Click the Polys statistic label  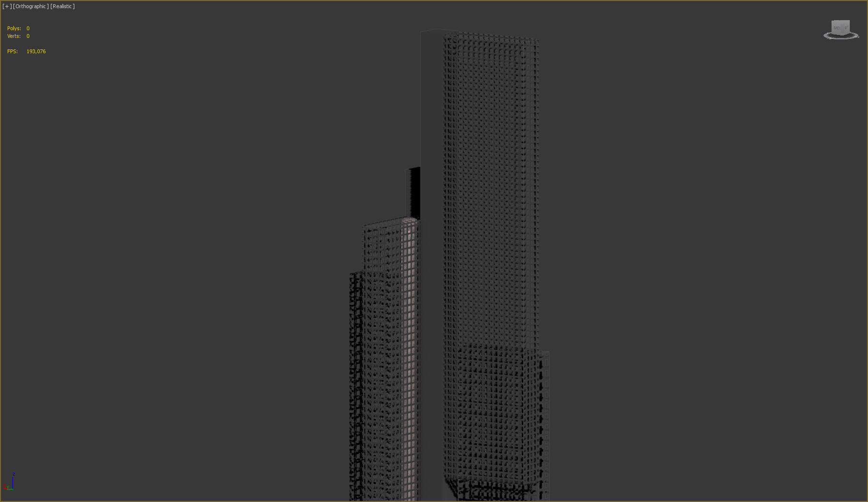[x=14, y=28]
